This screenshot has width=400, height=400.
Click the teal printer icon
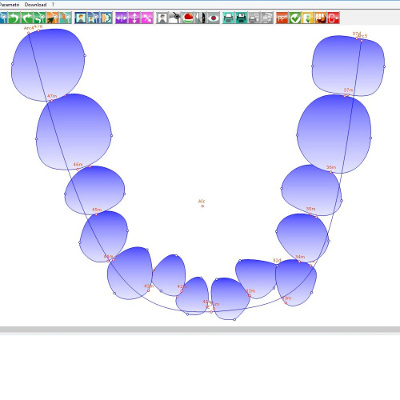229,18
